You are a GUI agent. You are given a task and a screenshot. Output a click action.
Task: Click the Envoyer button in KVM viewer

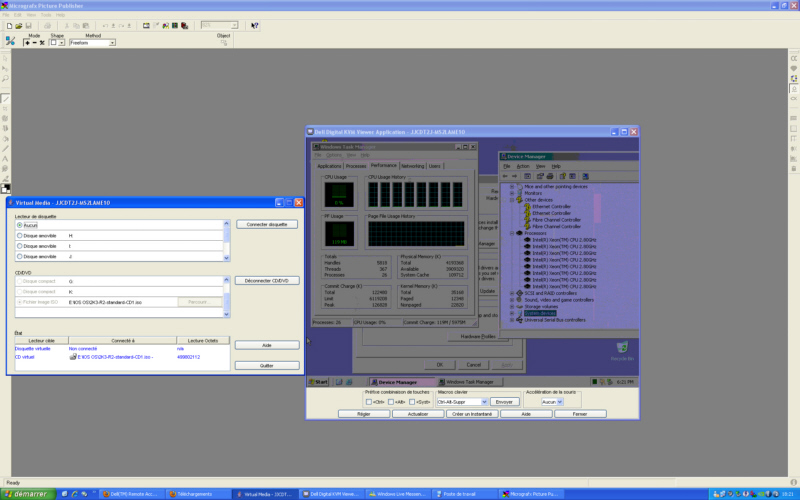(x=504, y=402)
